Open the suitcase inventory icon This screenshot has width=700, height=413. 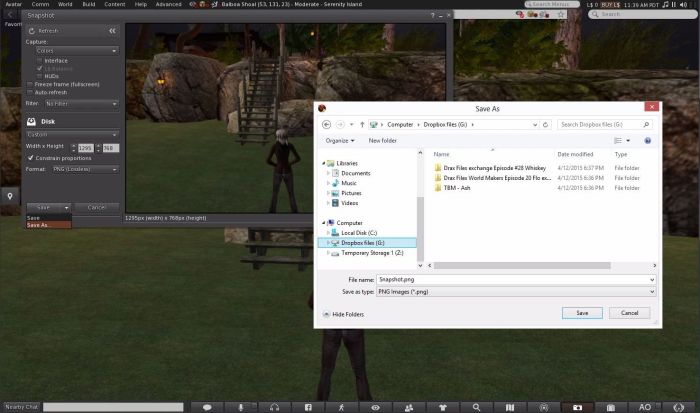(611, 407)
